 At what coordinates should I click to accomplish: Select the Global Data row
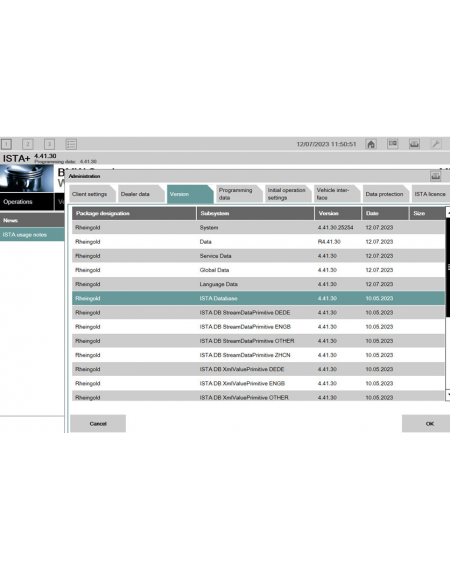[x=258, y=270]
